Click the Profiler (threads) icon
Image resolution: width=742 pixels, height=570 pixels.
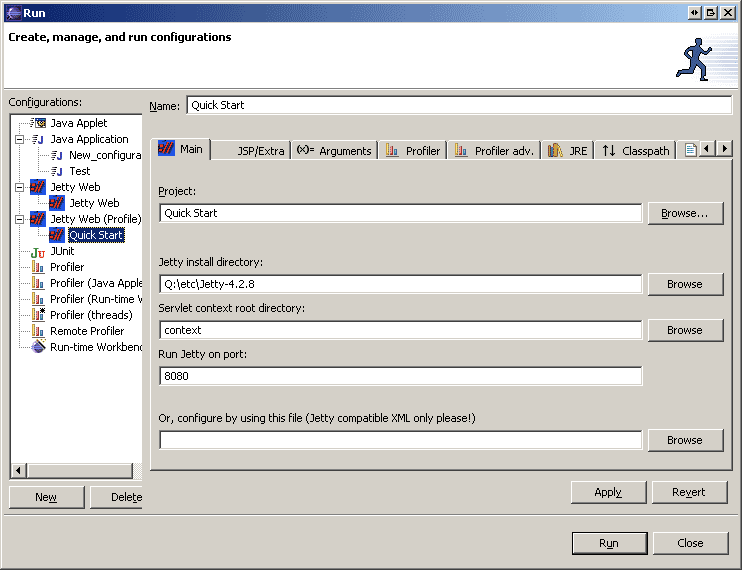[38, 315]
